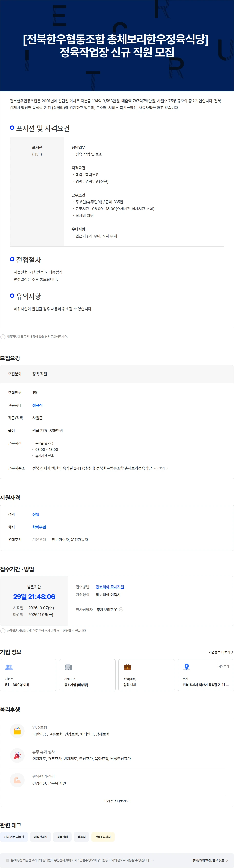Click the 휴무·휴가·행사 party icon

[17, 755]
